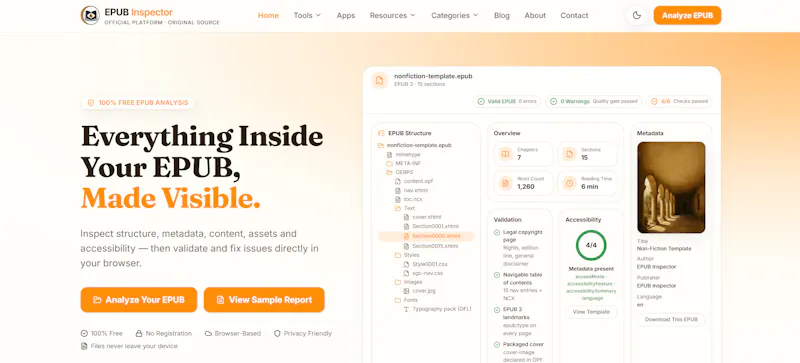Viewport: 800px width, 363px height.
Task: Open the Categories dropdown menu
Action: tap(455, 15)
